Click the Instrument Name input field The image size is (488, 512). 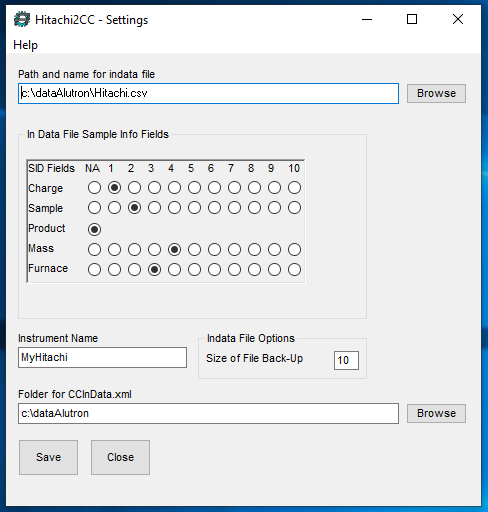[102, 358]
